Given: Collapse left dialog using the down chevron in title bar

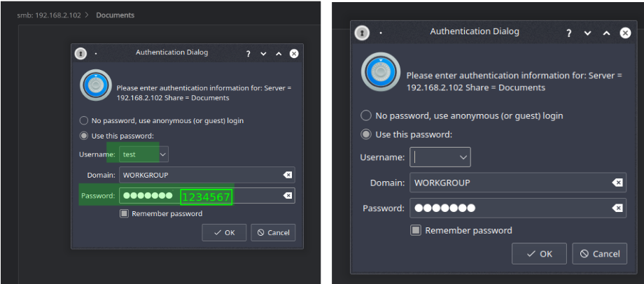Looking at the screenshot, I should pos(263,54).
